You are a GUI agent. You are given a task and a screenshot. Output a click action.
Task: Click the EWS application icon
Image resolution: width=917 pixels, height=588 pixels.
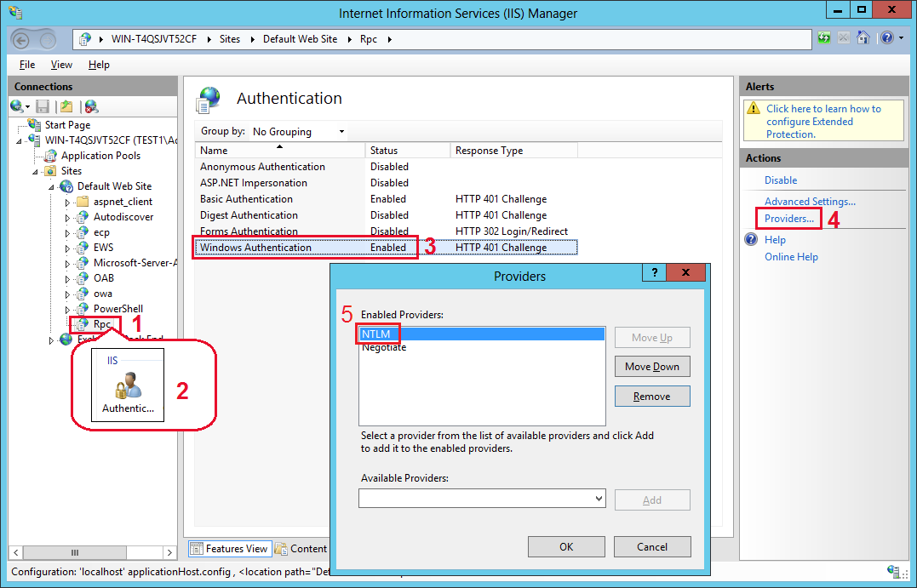[x=83, y=248]
